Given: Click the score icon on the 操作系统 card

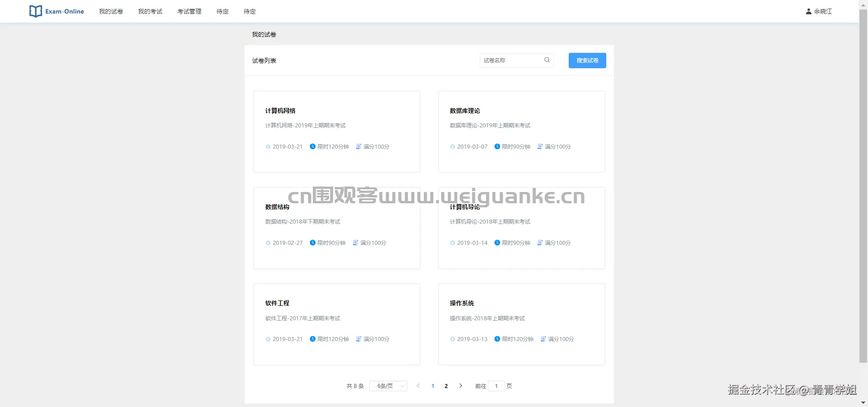Looking at the screenshot, I should click(543, 339).
